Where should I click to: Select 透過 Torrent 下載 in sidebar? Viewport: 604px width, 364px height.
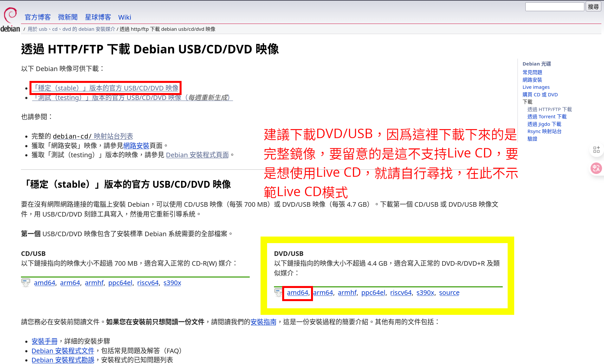(x=547, y=117)
